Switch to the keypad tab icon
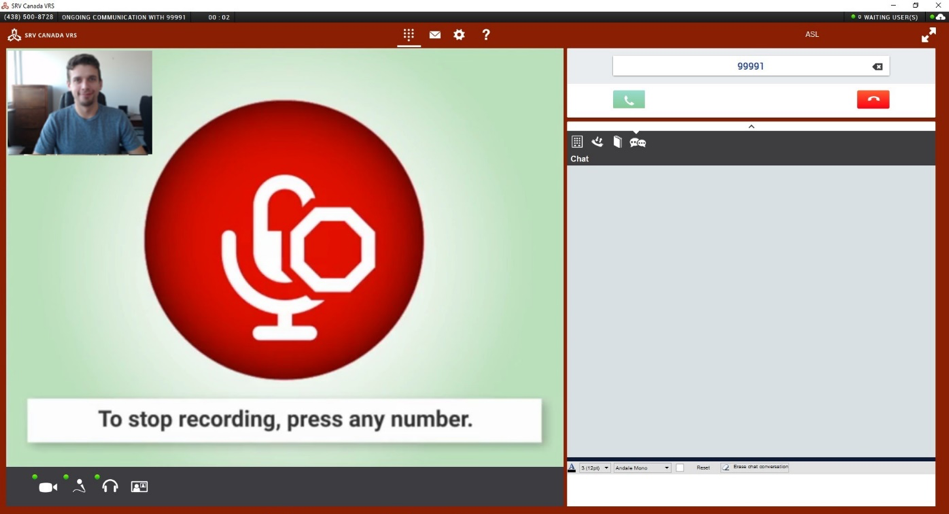The height and width of the screenshot is (514, 949). [577, 142]
